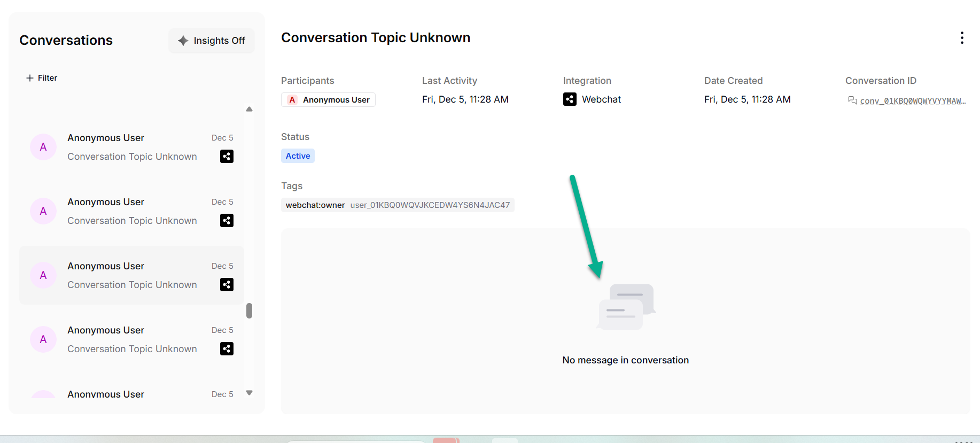Image resolution: width=980 pixels, height=443 pixels.
Task: Click the Webchat integration icon in details
Action: click(570, 99)
